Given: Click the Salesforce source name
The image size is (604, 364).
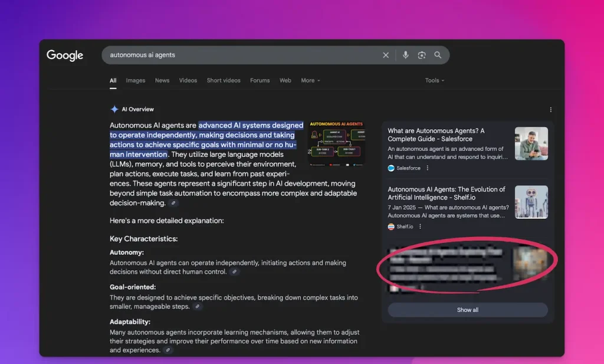Looking at the screenshot, I should tap(408, 168).
